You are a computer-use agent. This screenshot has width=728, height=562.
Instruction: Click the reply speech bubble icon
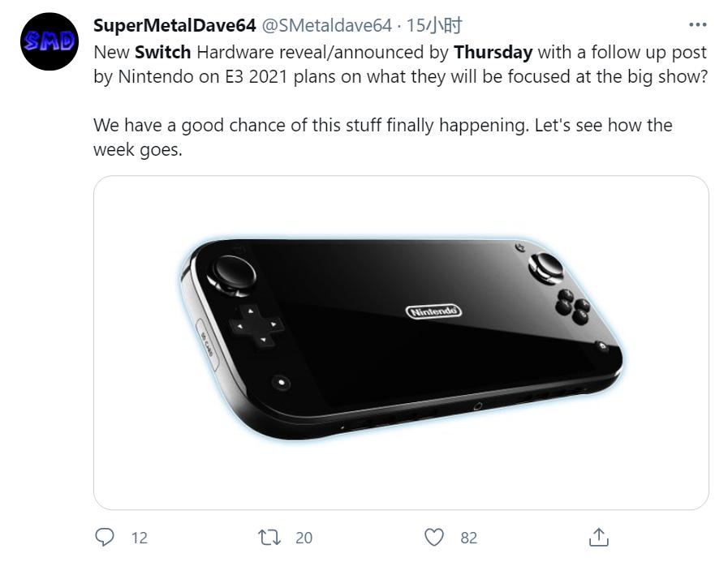(105, 537)
